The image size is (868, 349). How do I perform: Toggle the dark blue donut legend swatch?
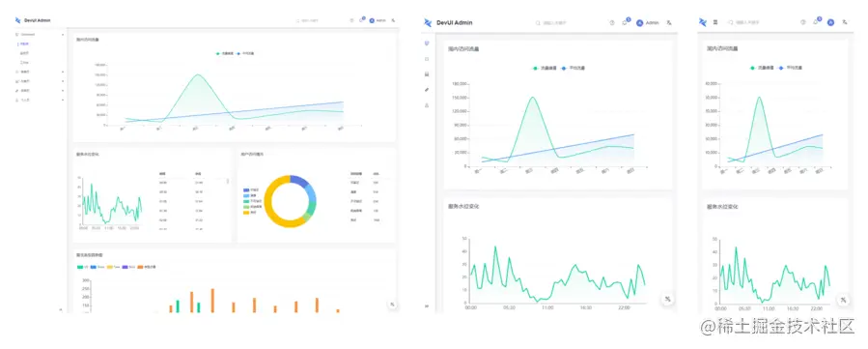coord(246,190)
